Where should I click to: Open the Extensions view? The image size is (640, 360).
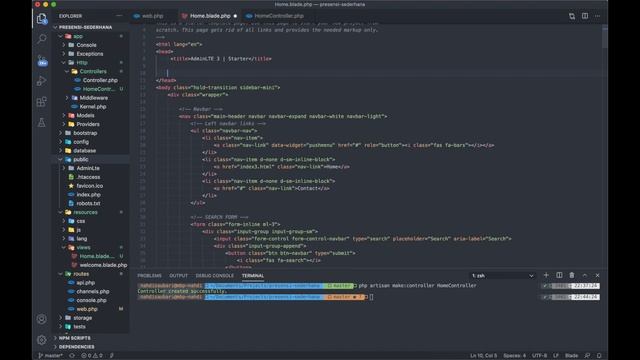point(42,102)
